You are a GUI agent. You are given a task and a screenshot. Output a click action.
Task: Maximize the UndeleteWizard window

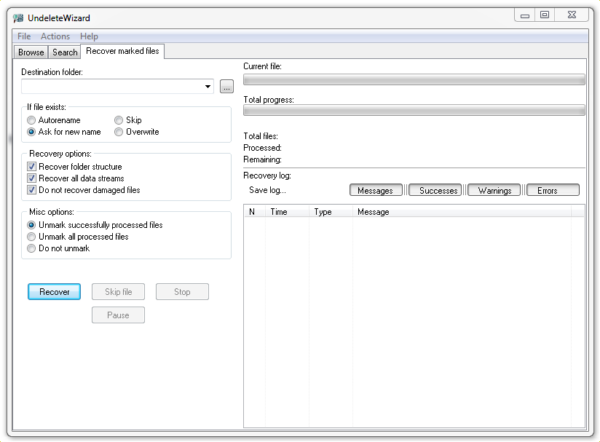point(544,15)
